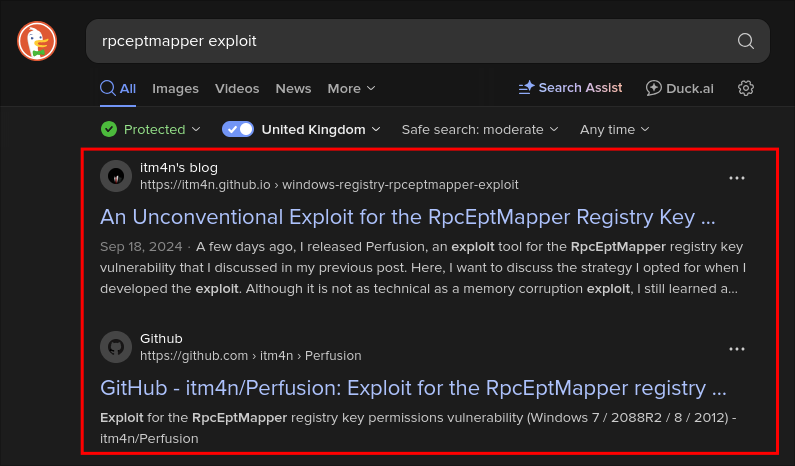Expand the Protected status dropdown
Screen dimensions: 795x466
151,129
